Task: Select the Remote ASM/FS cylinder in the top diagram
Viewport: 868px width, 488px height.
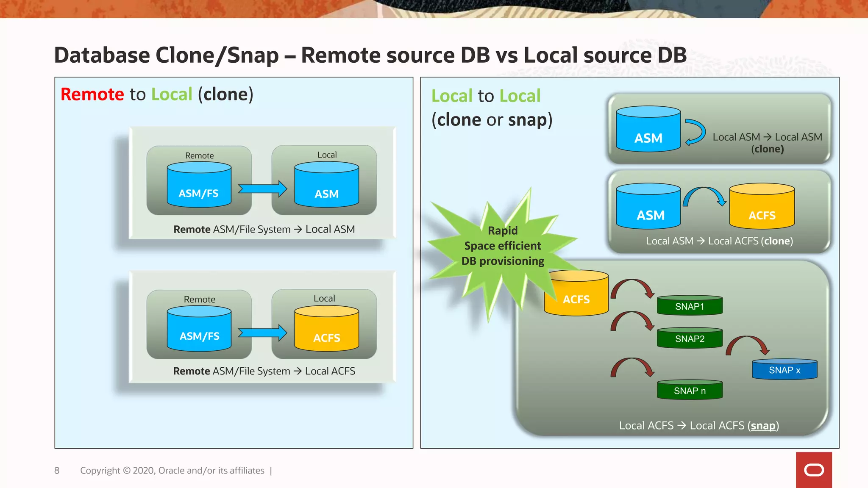Action: click(199, 185)
